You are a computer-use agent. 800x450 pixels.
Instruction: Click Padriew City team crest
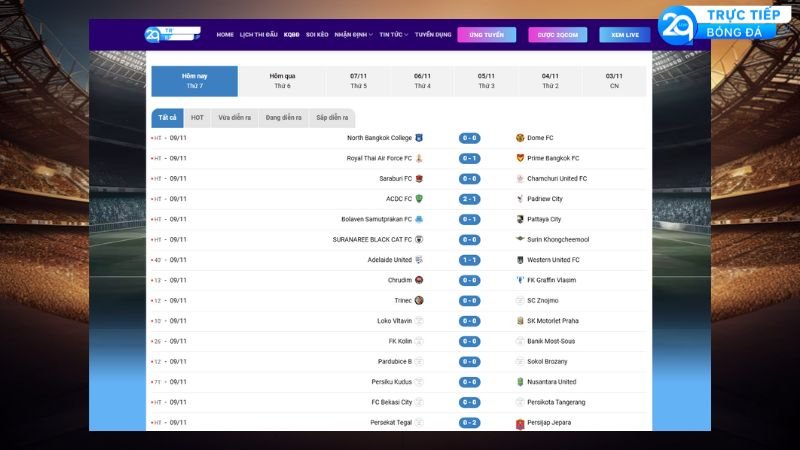[x=520, y=198]
